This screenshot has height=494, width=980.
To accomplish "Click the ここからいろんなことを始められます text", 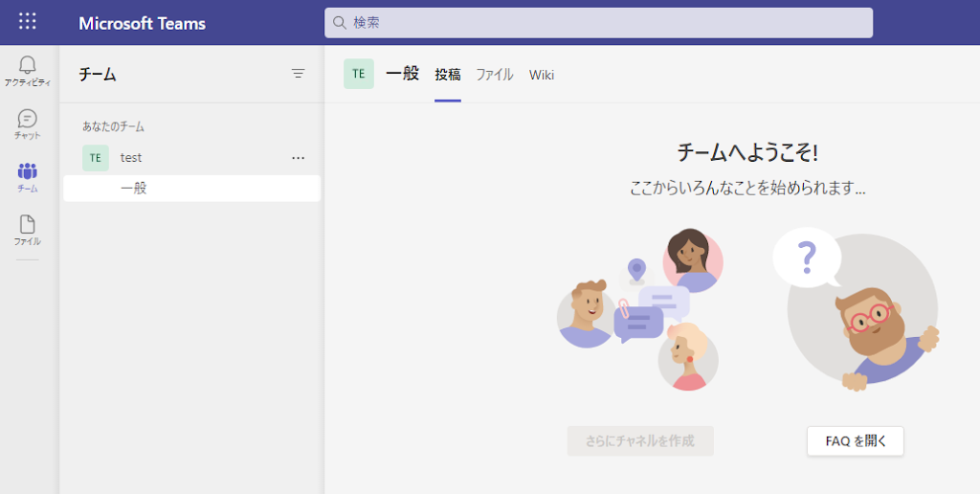I will [x=748, y=188].
